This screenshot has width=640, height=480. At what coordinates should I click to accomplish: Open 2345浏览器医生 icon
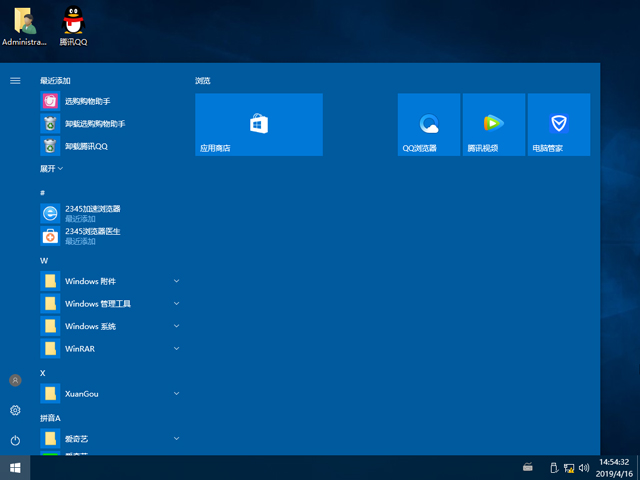point(50,236)
